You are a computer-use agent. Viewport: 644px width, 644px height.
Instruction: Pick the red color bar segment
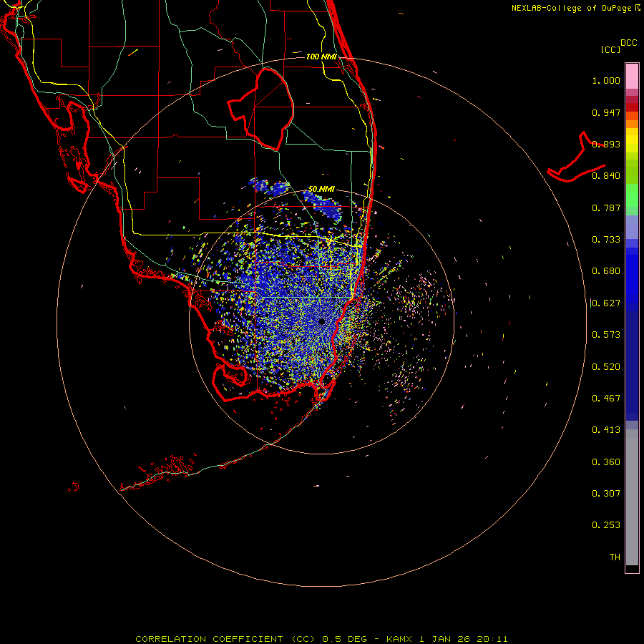[632, 107]
